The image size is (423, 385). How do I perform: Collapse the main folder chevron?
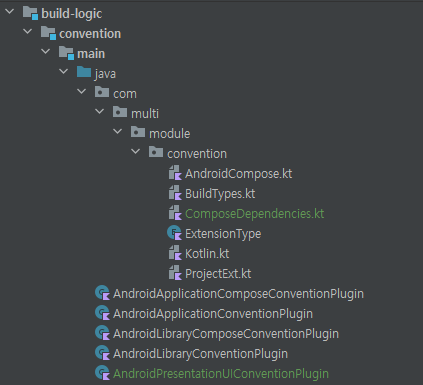click(46, 52)
